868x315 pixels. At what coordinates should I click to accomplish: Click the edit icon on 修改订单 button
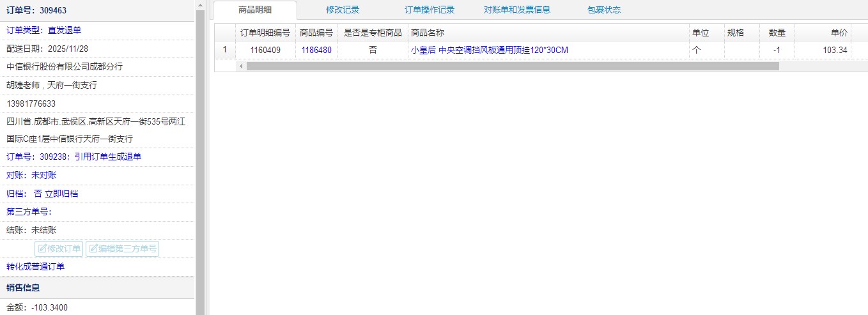42,249
